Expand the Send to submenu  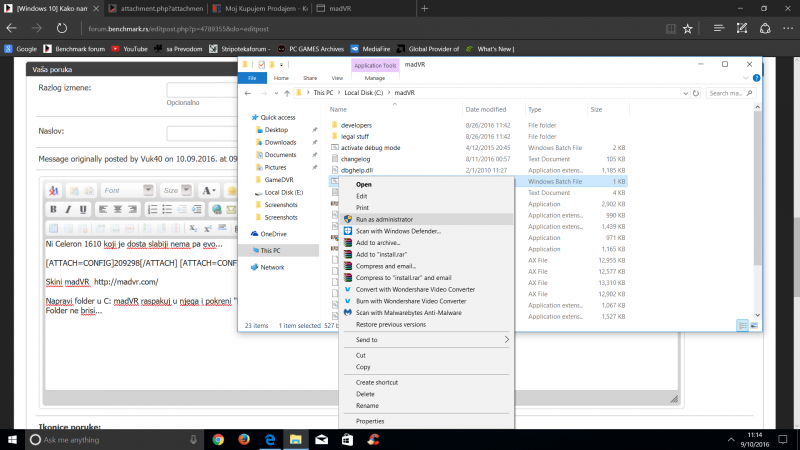tap(426, 340)
